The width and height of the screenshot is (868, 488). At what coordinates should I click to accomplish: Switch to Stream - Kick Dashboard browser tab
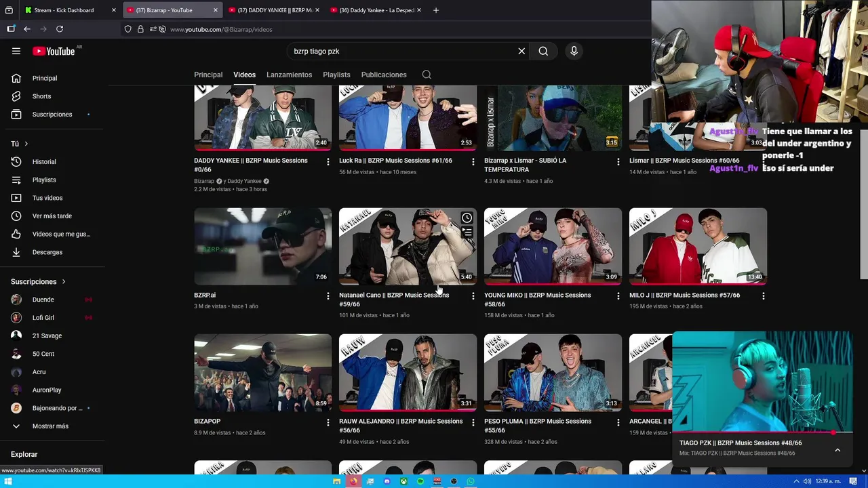coord(70,10)
